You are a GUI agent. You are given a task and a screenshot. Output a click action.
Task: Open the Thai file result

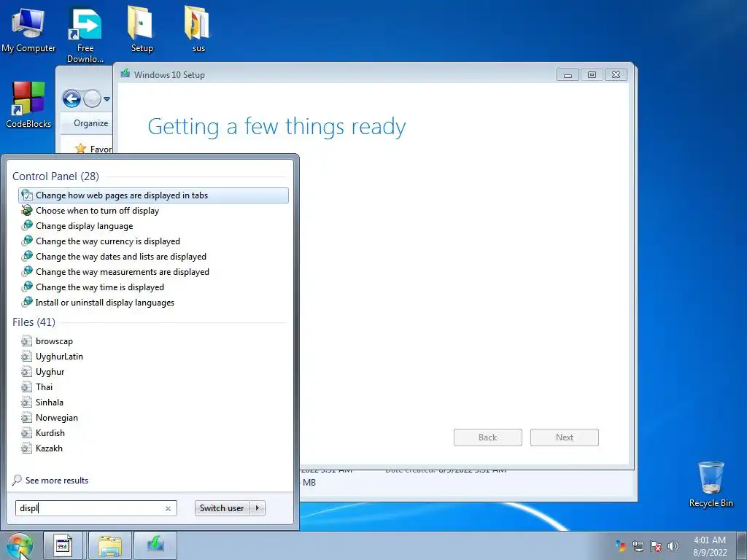(x=153, y=386)
